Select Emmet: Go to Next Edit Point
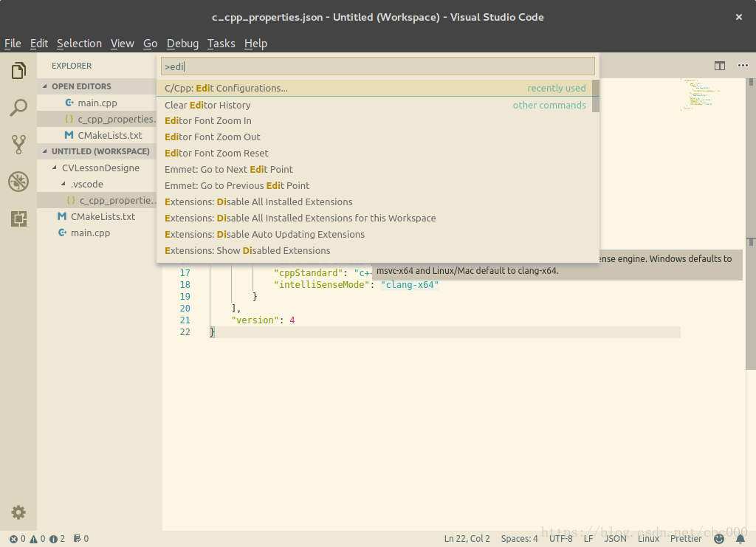The height and width of the screenshot is (547, 756). (374, 170)
